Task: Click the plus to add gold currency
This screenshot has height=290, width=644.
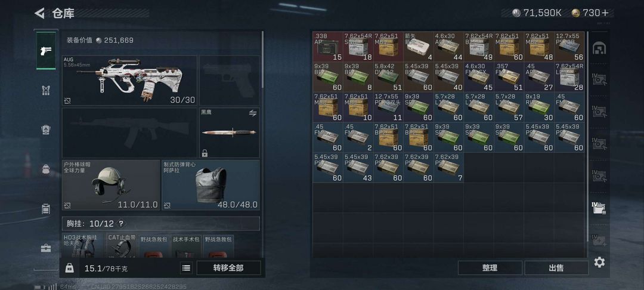Action: 605,13
